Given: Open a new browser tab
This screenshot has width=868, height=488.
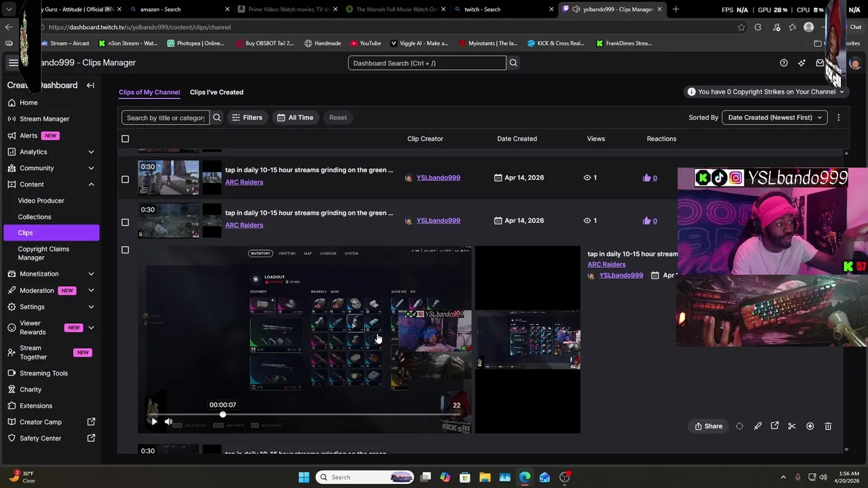Looking at the screenshot, I should pos(675,9).
